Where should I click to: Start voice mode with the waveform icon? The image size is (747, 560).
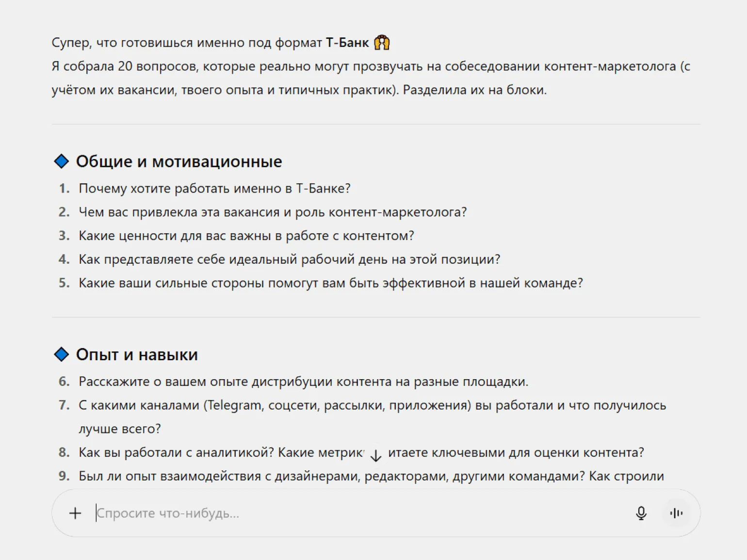click(676, 513)
